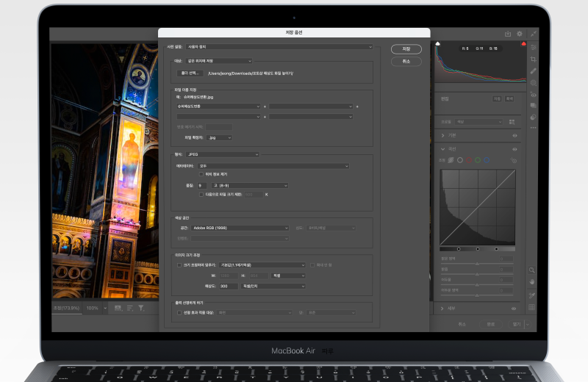Select the blue channel curve circle

(487, 160)
